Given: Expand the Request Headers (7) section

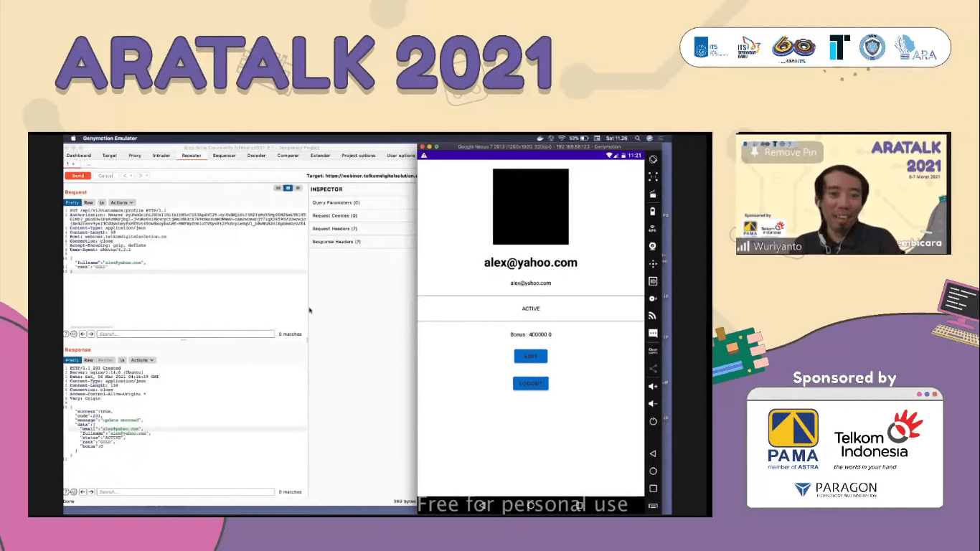Looking at the screenshot, I should coord(334,229).
